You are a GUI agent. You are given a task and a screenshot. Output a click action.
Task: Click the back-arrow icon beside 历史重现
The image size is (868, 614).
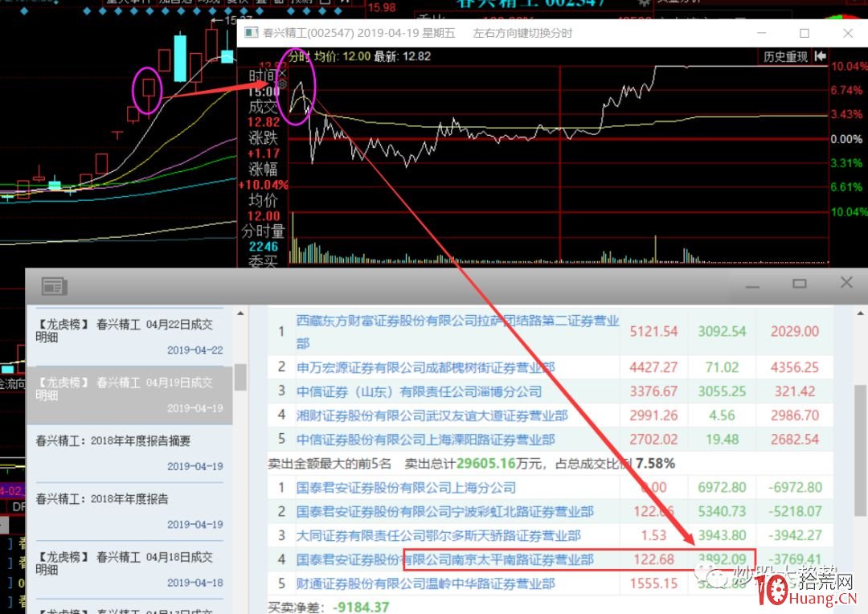point(821,56)
